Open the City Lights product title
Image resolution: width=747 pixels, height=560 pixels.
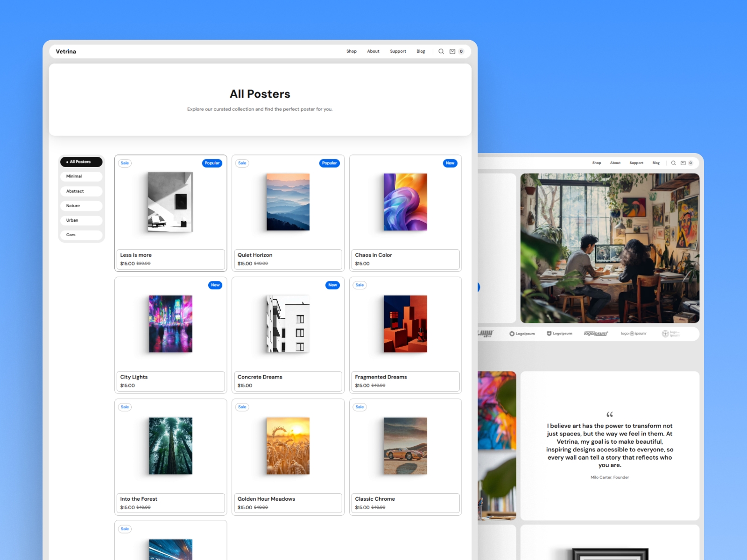point(134,377)
